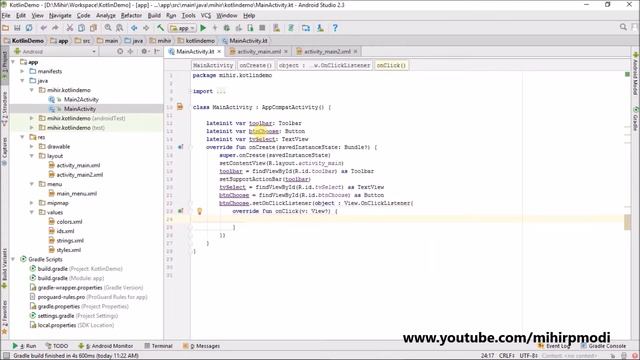
Task: Open the Refactor menu
Action: tap(131, 16)
